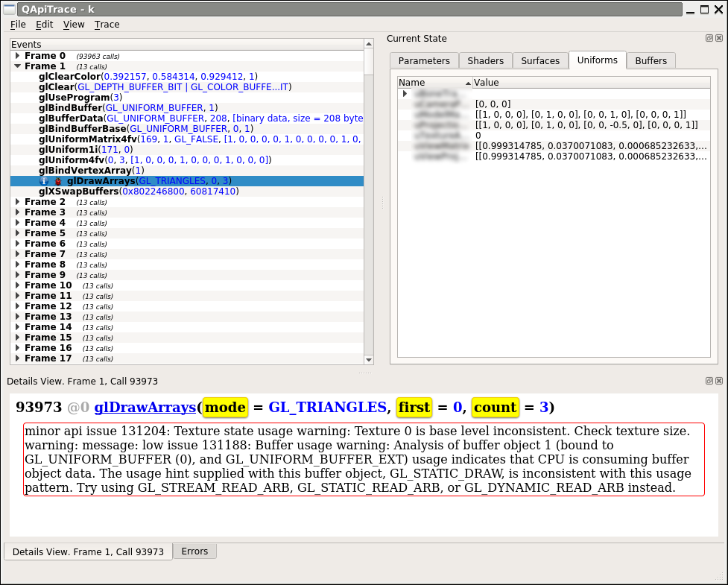Click the Events list scroll-up arrow
The image size is (728, 585).
point(369,45)
